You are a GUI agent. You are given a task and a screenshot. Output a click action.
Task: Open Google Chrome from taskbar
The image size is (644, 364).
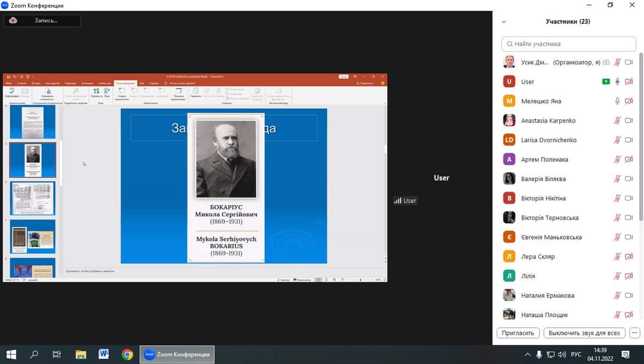127,354
